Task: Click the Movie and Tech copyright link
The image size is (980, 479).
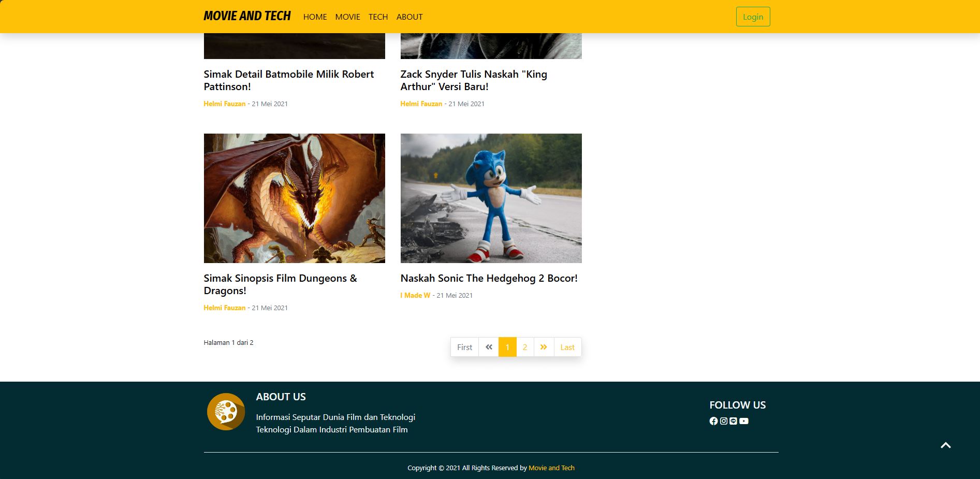Action: point(551,468)
